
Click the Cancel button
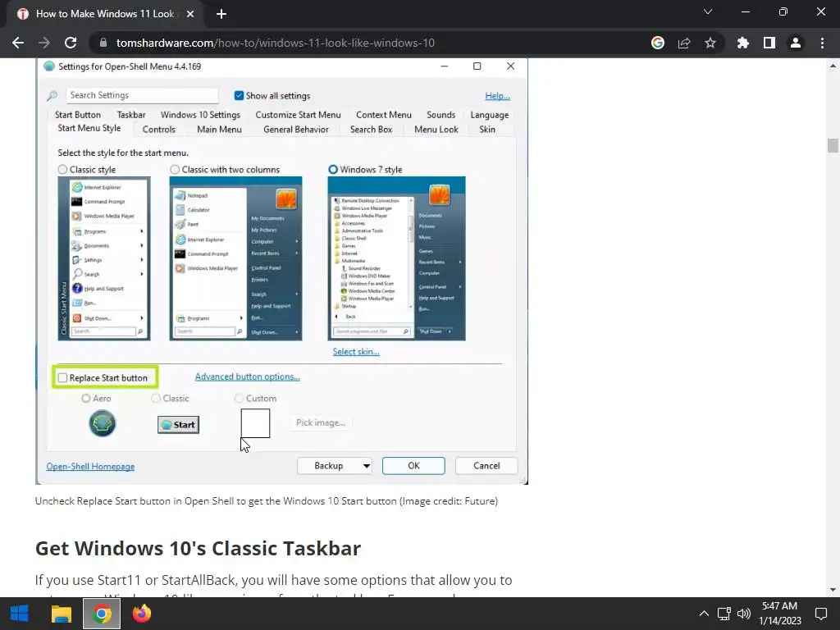tap(486, 466)
